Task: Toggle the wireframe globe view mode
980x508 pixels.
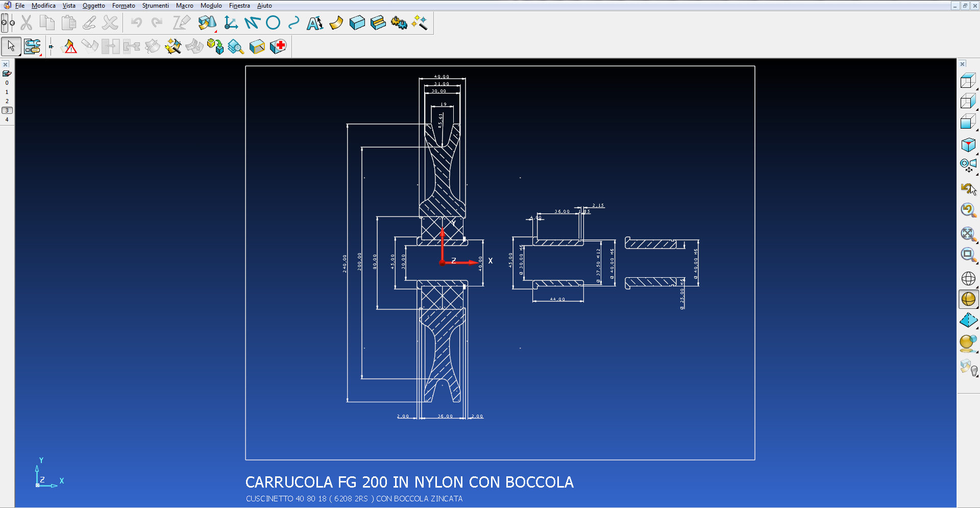Action: [x=968, y=278]
